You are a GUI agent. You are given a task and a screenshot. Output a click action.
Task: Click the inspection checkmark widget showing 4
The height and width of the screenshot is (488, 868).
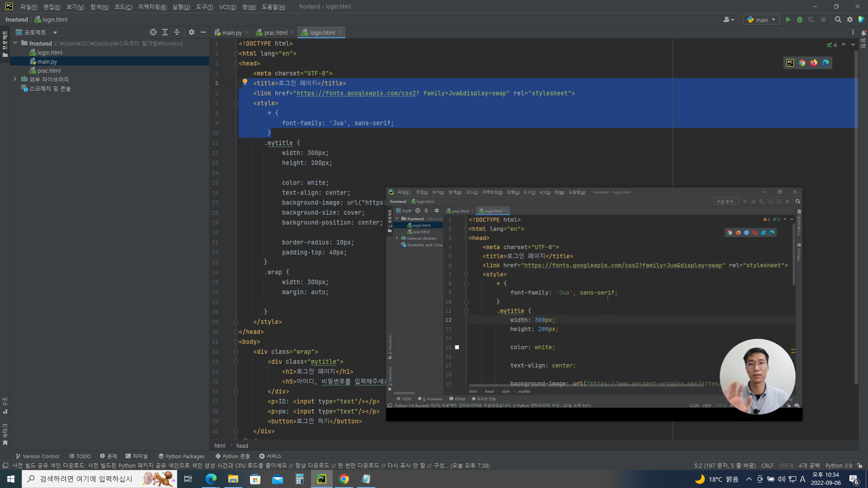[832, 45]
